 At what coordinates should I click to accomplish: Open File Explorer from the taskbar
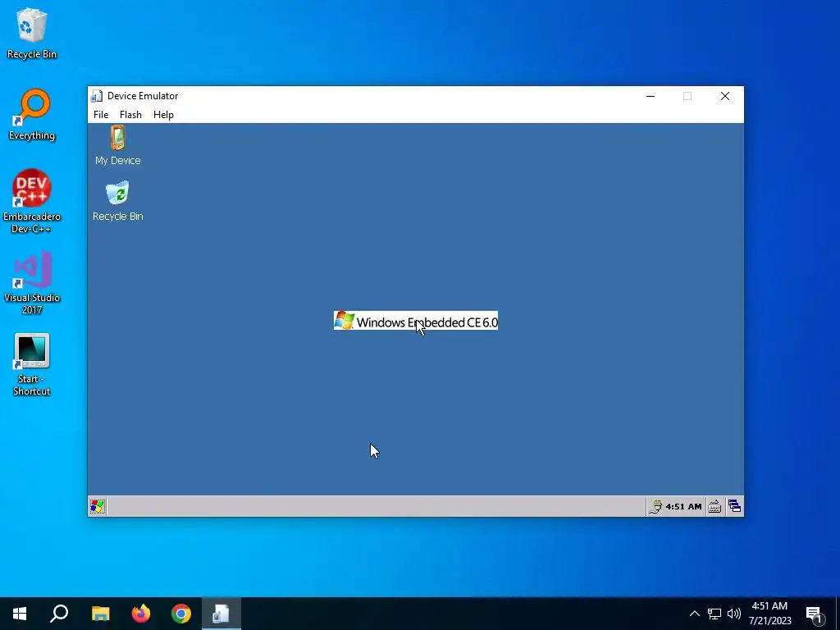[x=100, y=614]
